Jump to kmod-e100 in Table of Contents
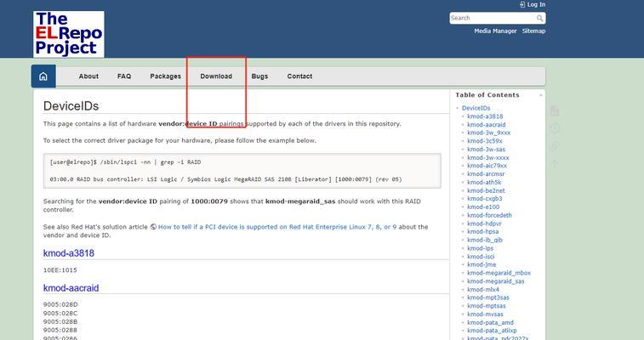The height and width of the screenshot is (340, 644). pos(483,207)
